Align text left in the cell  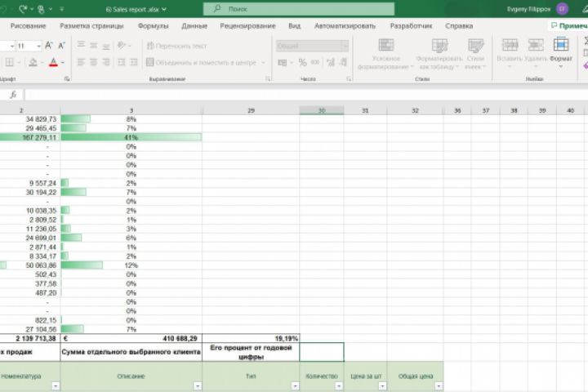pyautogui.click(x=81, y=62)
